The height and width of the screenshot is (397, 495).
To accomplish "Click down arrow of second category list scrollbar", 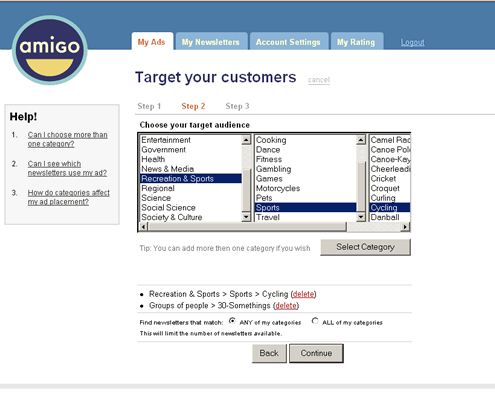I will 361,217.
